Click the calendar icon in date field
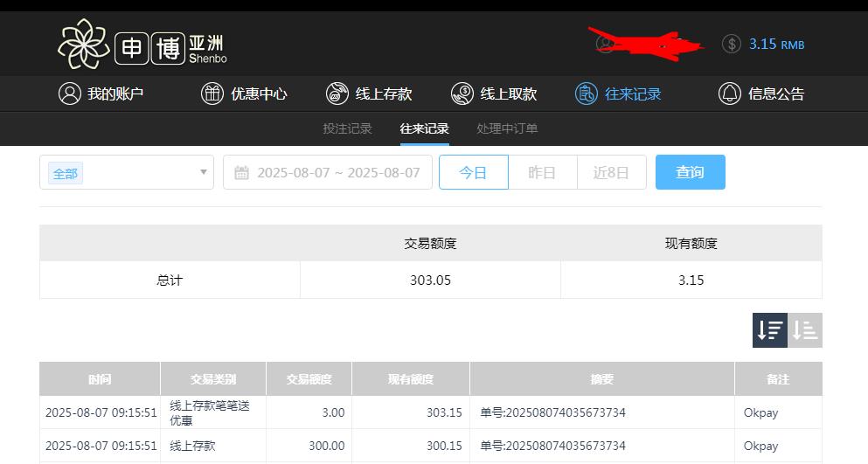This screenshot has height=464, width=868. [241, 173]
